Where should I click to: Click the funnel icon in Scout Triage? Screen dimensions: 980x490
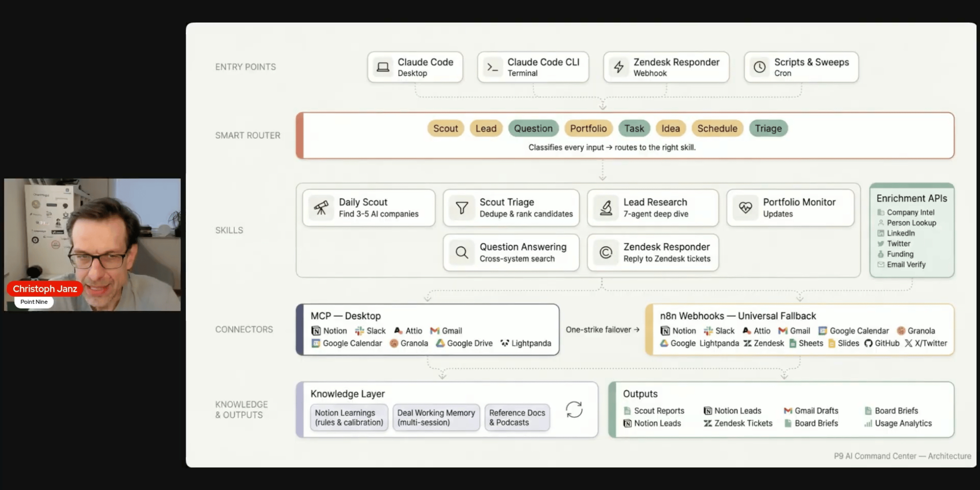(x=461, y=208)
